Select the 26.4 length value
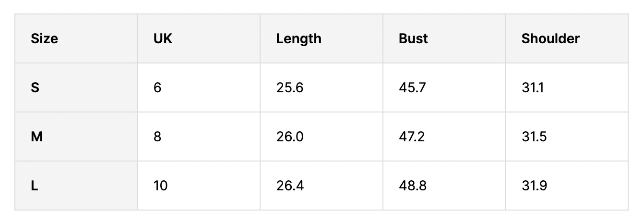The width and height of the screenshot is (644, 224). (290, 186)
